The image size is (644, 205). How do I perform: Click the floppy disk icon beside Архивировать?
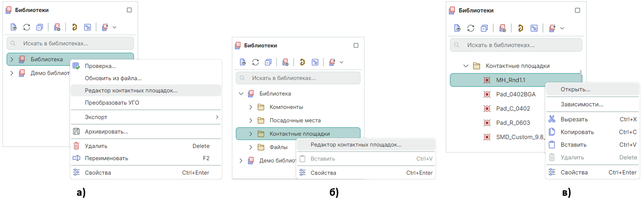point(76,132)
